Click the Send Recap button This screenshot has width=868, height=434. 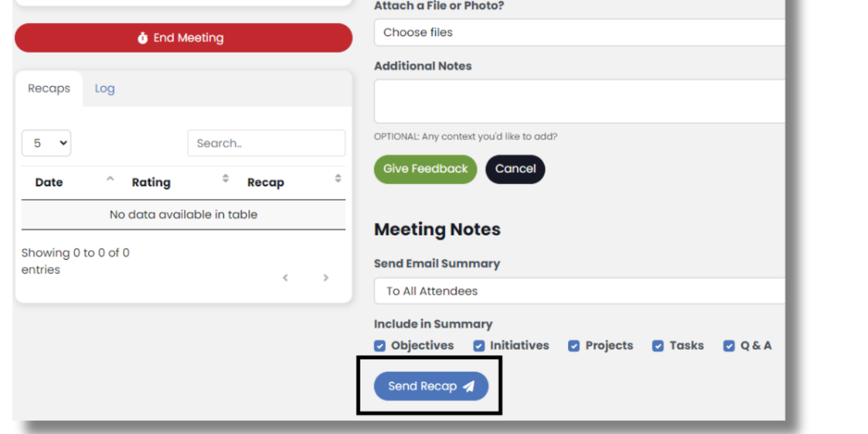431,386
